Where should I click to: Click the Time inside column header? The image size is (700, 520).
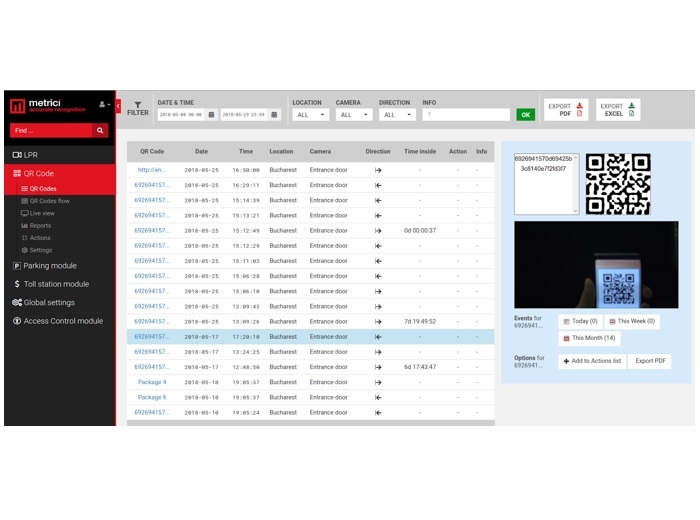[x=420, y=151]
